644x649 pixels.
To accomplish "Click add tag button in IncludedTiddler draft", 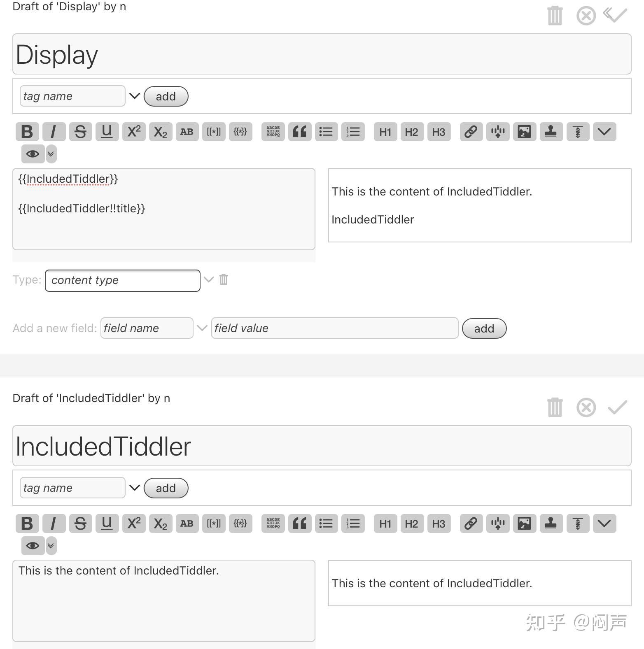I will pyautogui.click(x=166, y=488).
